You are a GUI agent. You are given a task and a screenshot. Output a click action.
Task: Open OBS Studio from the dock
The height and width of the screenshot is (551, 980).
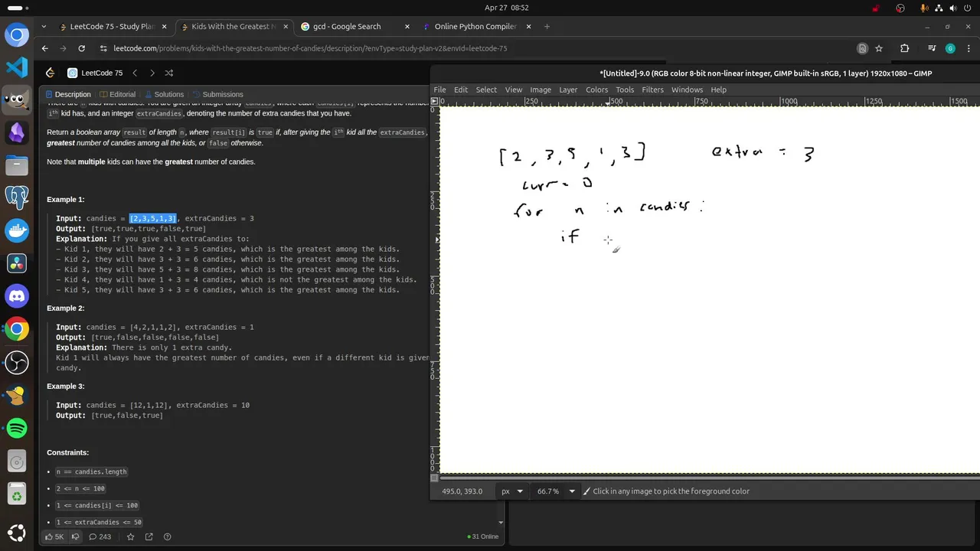17,362
